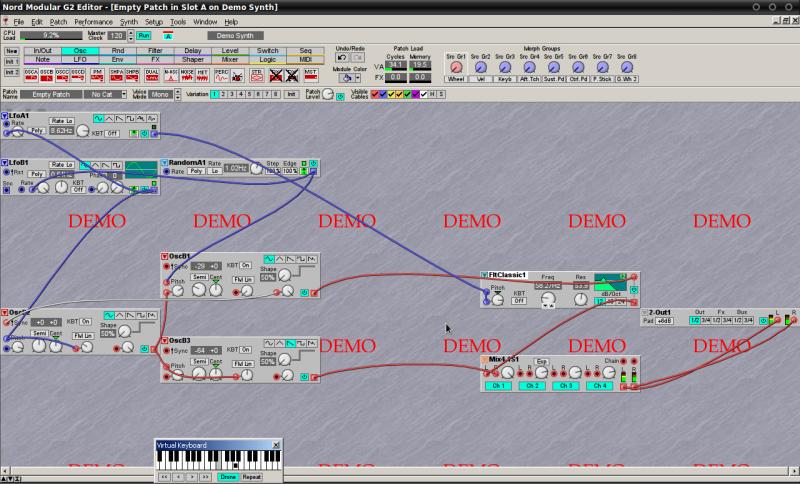Toggle green visible cables checkbox
Screen dimensions: 800x484
[x=407, y=94]
